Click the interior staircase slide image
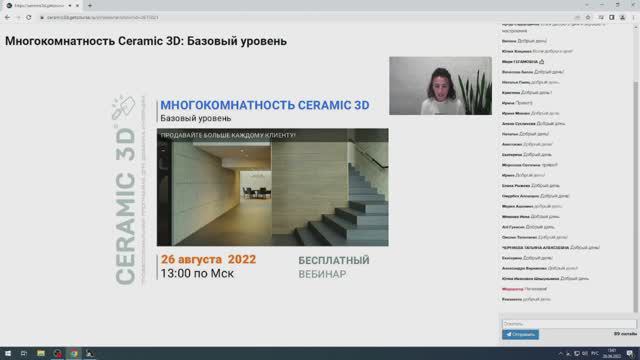Screen dimensions: 640x360 [x=273, y=187]
